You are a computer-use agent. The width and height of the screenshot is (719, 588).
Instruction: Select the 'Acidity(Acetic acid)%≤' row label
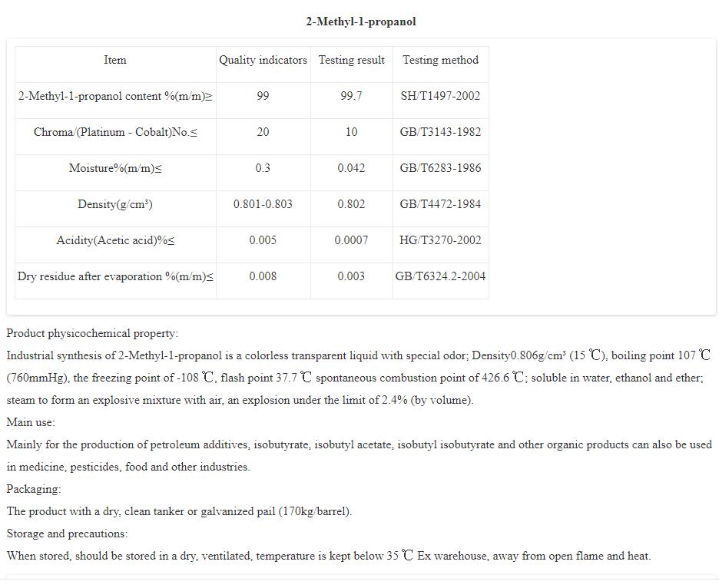point(115,240)
